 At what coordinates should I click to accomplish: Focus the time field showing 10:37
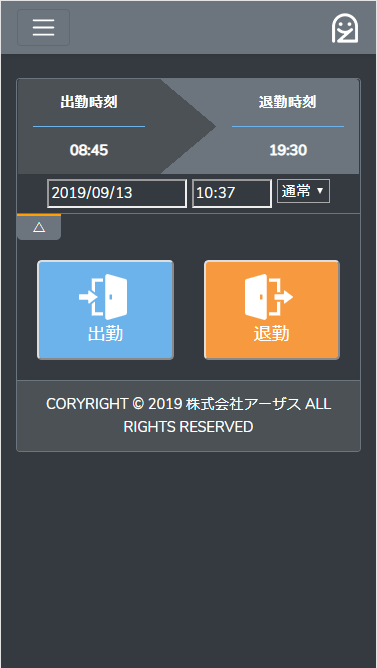tap(232, 193)
